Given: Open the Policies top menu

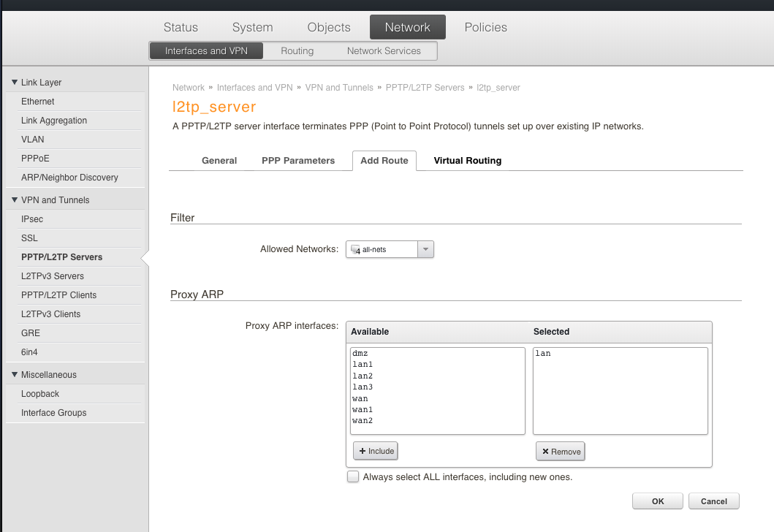Looking at the screenshot, I should pyautogui.click(x=485, y=27).
